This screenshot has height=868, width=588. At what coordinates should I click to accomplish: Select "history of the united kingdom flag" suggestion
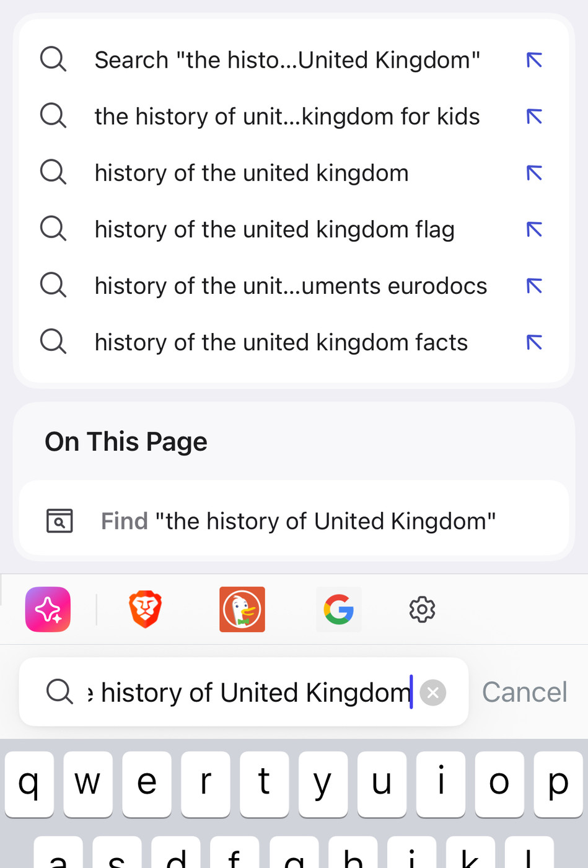click(274, 229)
